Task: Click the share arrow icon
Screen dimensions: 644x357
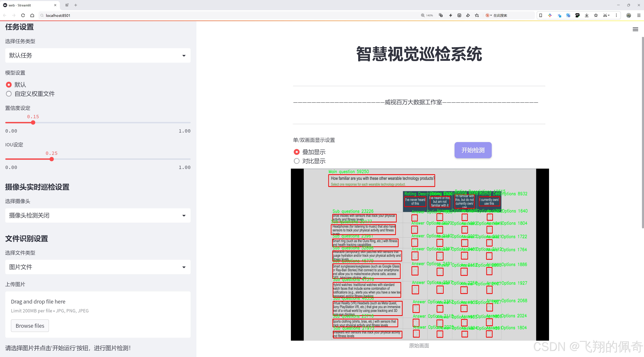Action: click(468, 15)
